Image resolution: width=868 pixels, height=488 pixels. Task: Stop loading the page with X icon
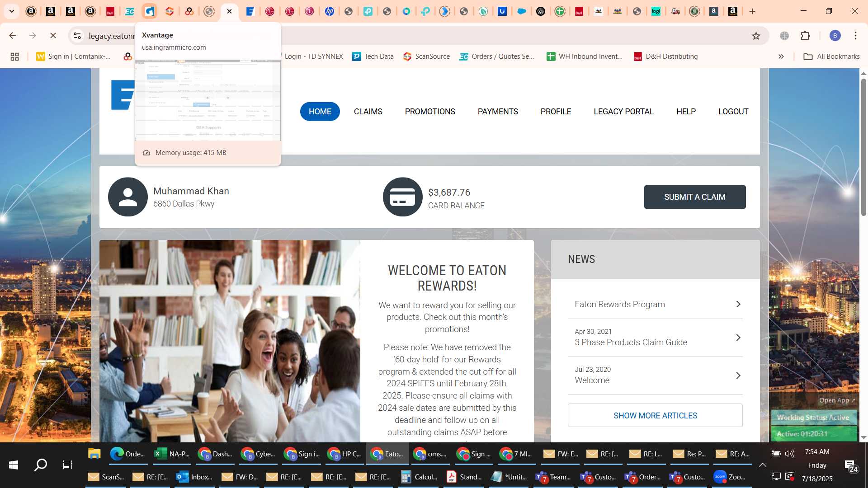click(x=53, y=36)
